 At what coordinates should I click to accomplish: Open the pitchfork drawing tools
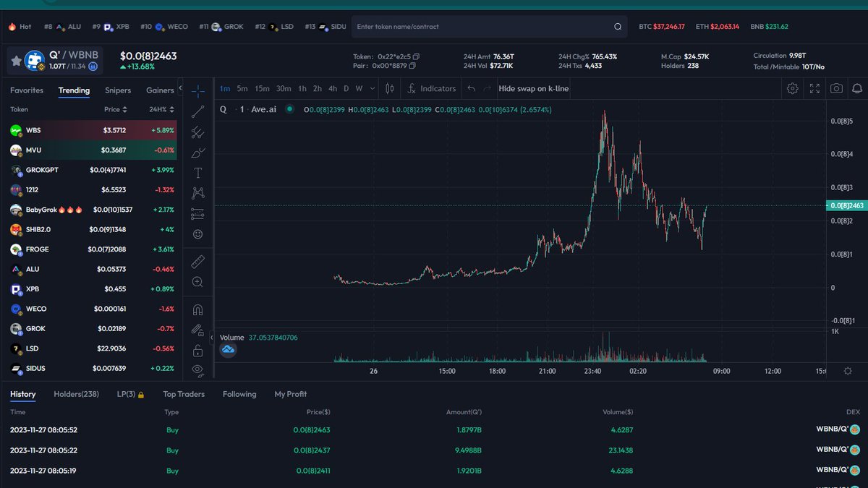point(198,132)
